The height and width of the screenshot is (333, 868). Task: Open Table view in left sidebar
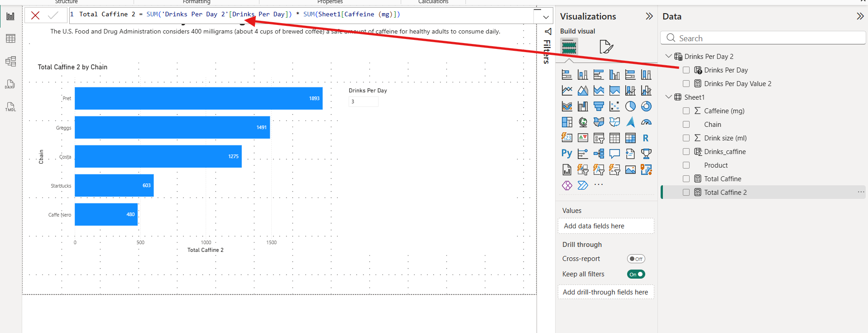(x=10, y=39)
